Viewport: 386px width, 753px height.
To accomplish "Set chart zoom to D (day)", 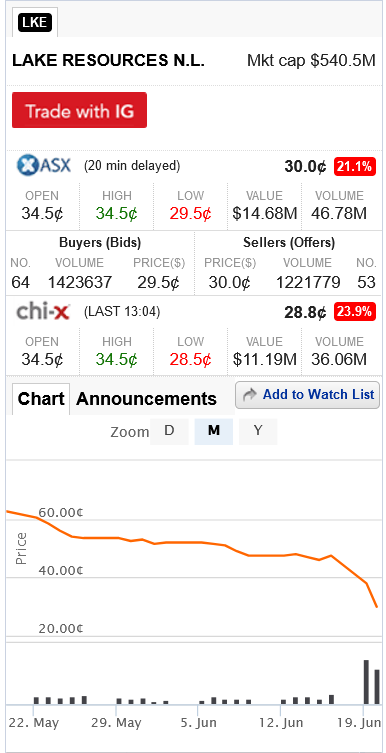I will (169, 431).
